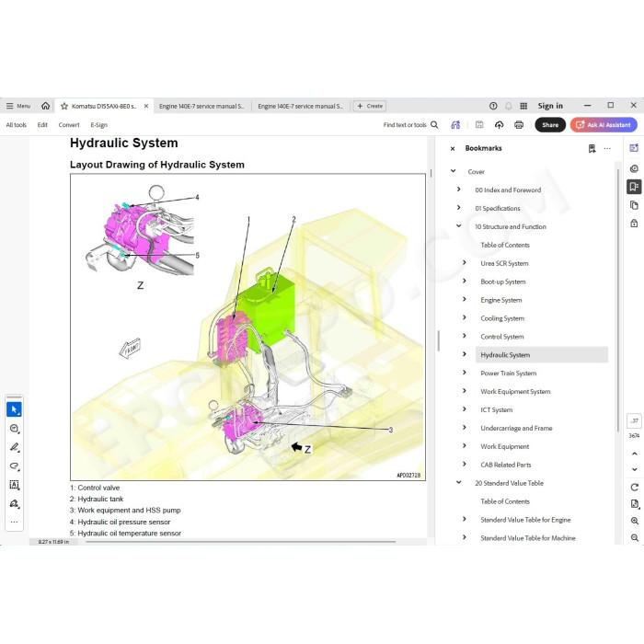Expand the 01 Specifications bookmark

[x=459, y=208]
